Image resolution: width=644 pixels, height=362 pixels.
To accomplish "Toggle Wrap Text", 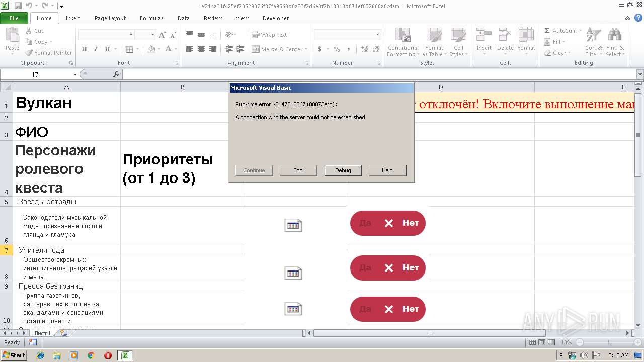I will click(269, 35).
